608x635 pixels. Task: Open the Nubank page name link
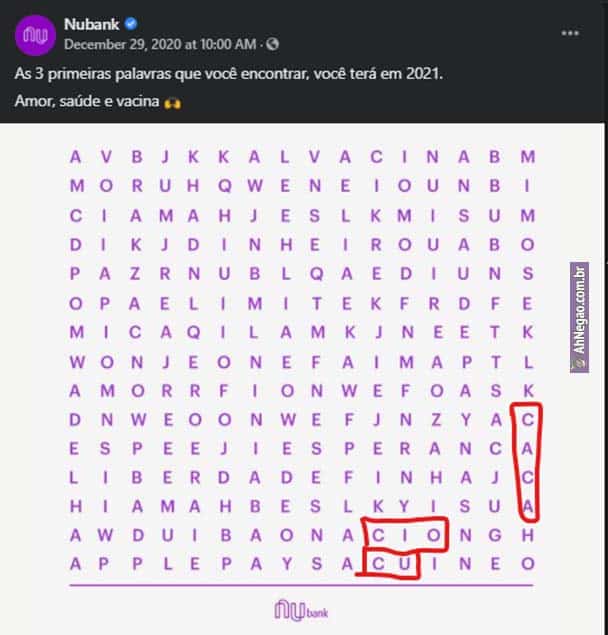90,24
